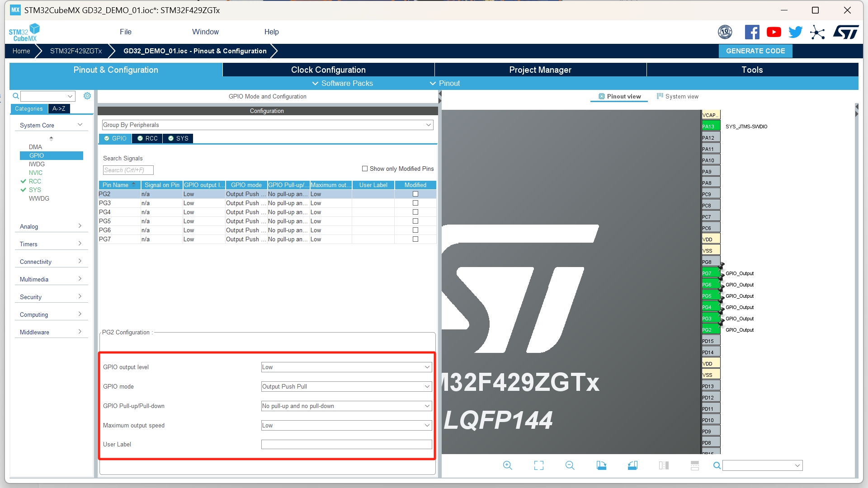This screenshot has height=488, width=868.
Task: Select IWDG in System Core tree
Action: [37, 164]
